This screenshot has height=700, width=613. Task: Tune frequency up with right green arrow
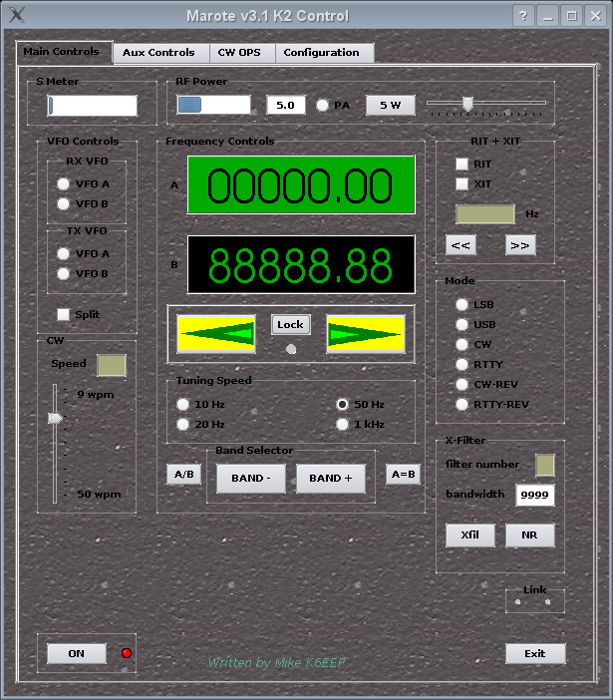pos(366,334)
